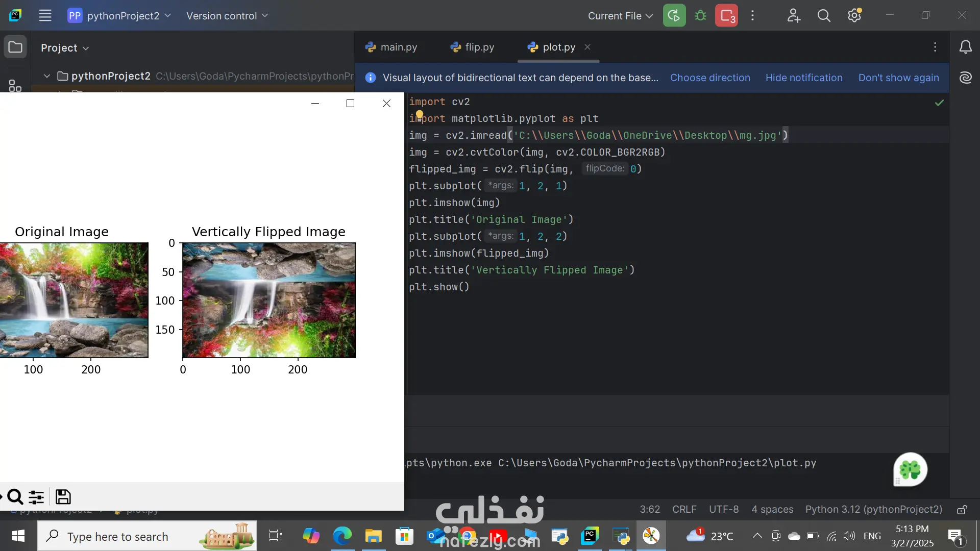Open IDE settings gear icon
Viewport: 980px width, 551px height.
click(x=854, y=16)
